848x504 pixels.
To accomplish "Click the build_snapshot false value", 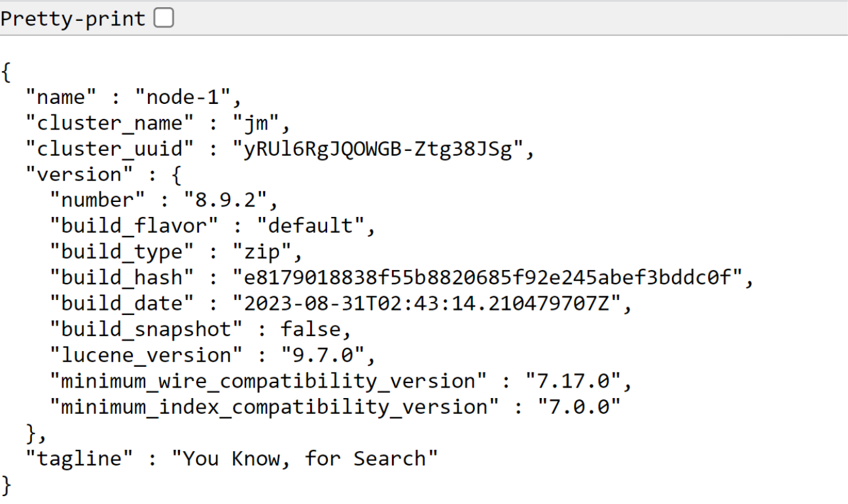I will (311, 329).
